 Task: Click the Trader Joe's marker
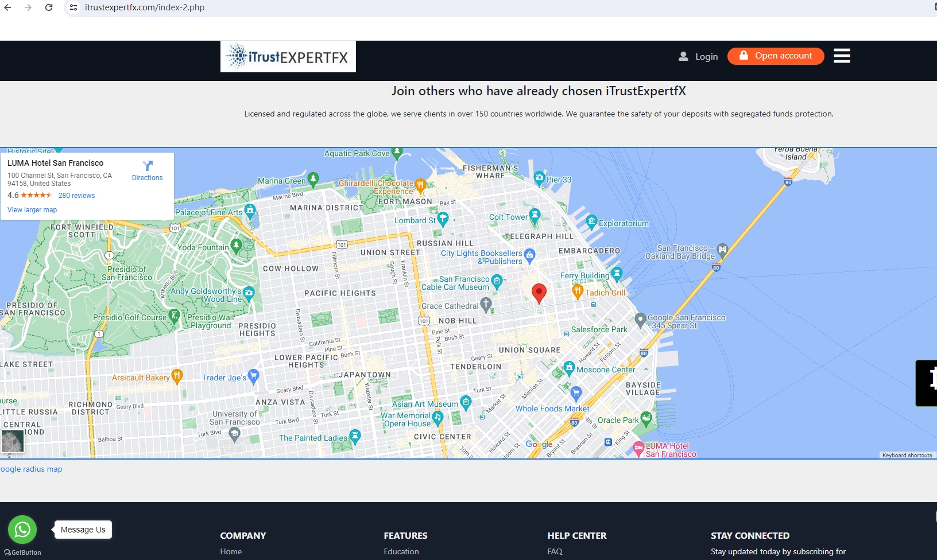click(253, 376)
